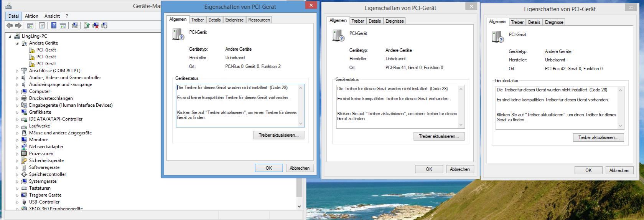This screenshot has height=220, width=644.
Task: Click Abbrechen in the PCI-Bus 41 dialog
Action: point(460,169)
